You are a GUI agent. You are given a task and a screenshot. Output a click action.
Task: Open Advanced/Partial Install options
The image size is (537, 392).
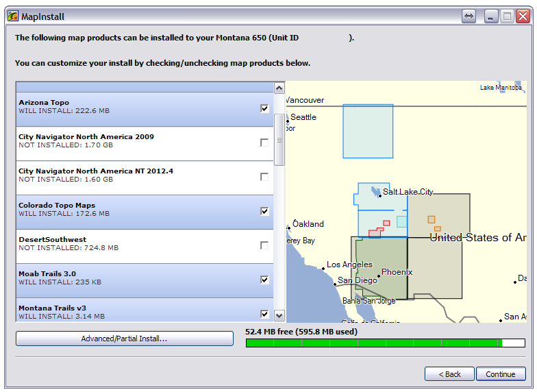click(x=124, y=339)
